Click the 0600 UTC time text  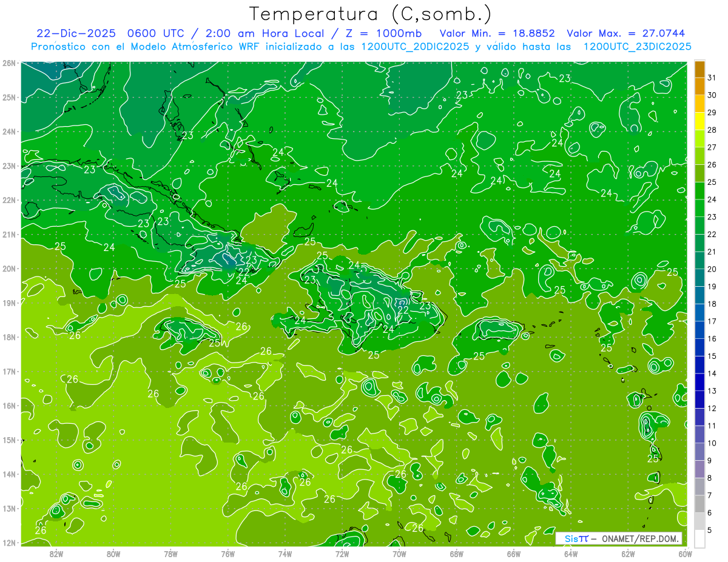pos(156,33)
